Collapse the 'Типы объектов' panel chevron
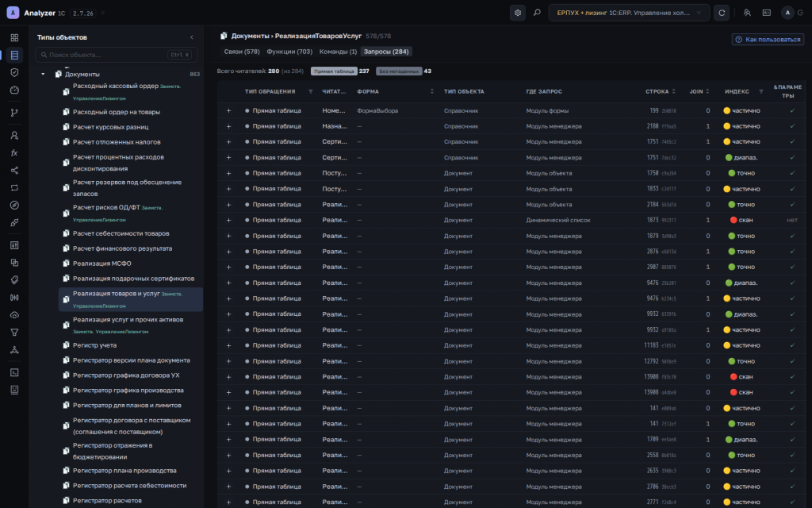This screenshot has width=812, height=508. click(x=192, y=37)
